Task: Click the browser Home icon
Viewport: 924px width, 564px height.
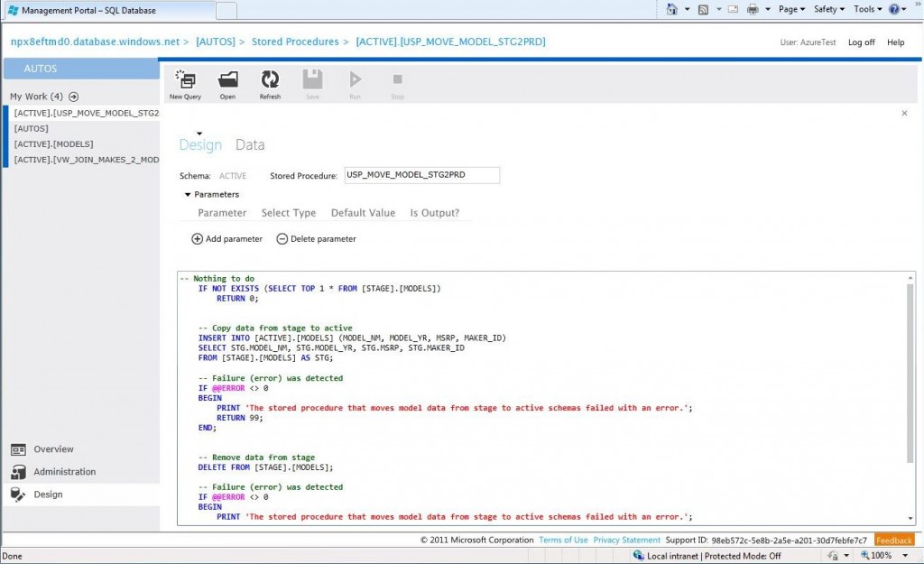Action: point(673,8)
